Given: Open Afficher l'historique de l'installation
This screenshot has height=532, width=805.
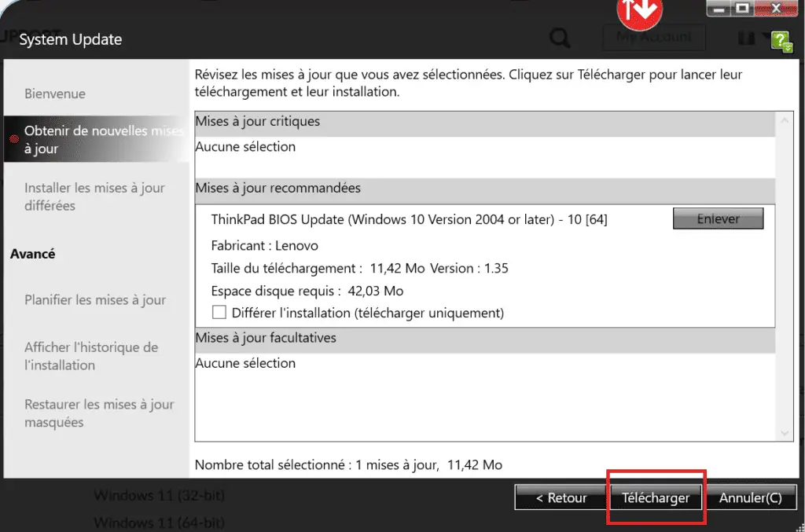Looking at the screenshot, I should tap(91, 356).
